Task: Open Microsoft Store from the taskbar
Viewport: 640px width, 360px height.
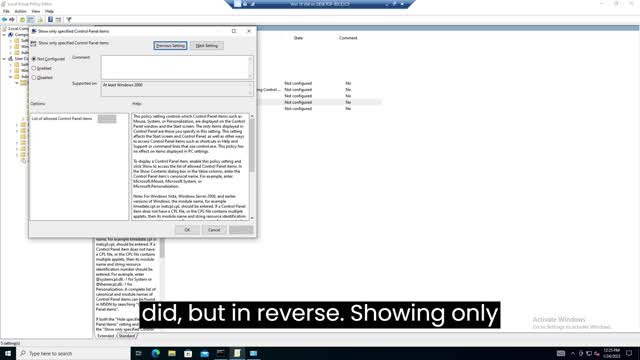Action: pyautogui.click(x=188, y=353)
